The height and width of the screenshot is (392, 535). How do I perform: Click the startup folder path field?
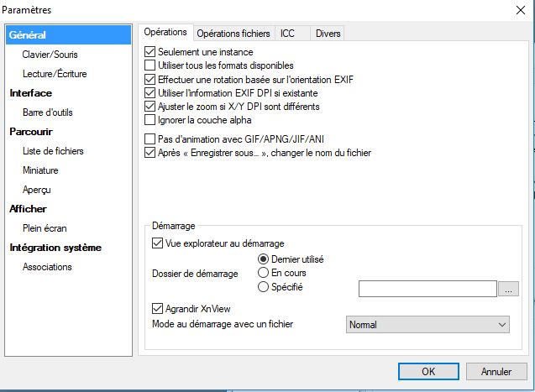[427, 289]
